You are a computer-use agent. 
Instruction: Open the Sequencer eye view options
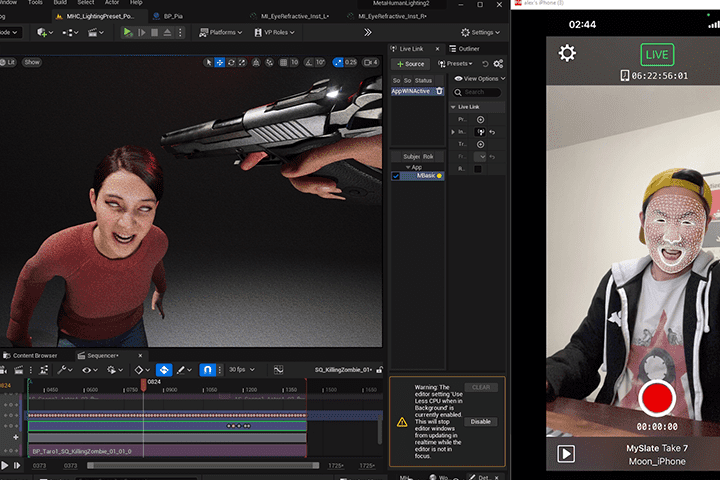tap(90, 370)
